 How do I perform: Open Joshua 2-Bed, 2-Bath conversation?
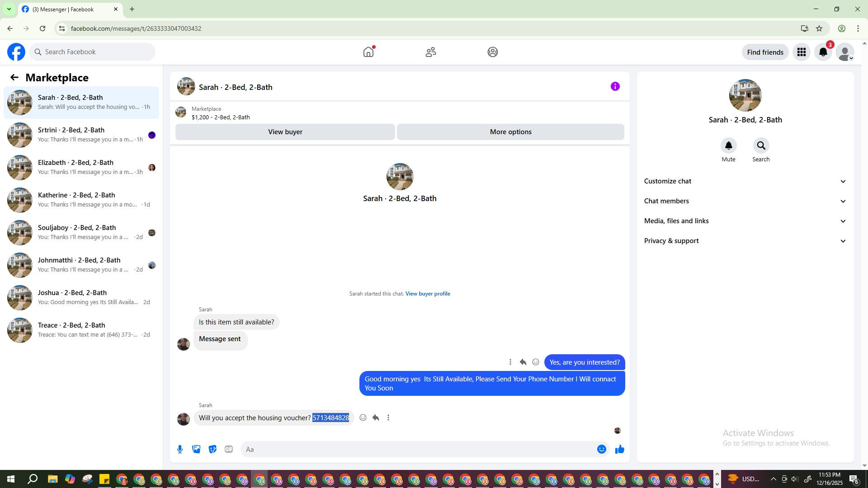pos(81,298)
